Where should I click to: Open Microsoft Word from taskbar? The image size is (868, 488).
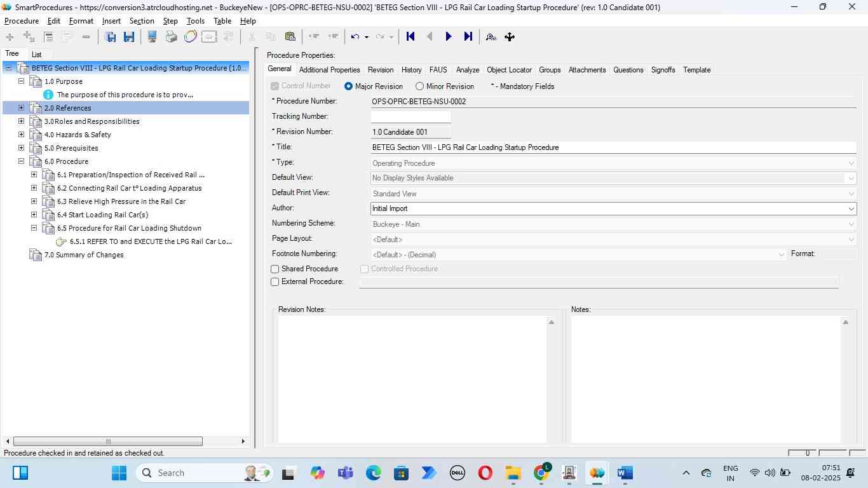tap(625, 473)
